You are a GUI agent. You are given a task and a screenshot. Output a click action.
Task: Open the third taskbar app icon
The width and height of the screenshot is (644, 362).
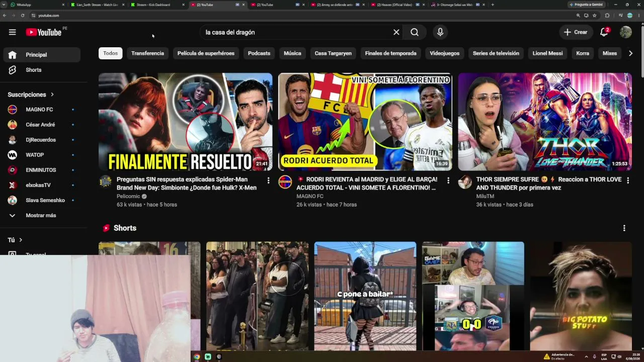click(219, 357)
